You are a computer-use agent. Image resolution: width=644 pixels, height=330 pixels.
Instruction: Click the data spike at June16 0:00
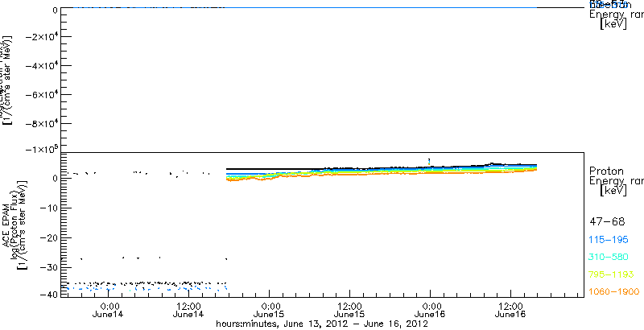tap(429, 162)
